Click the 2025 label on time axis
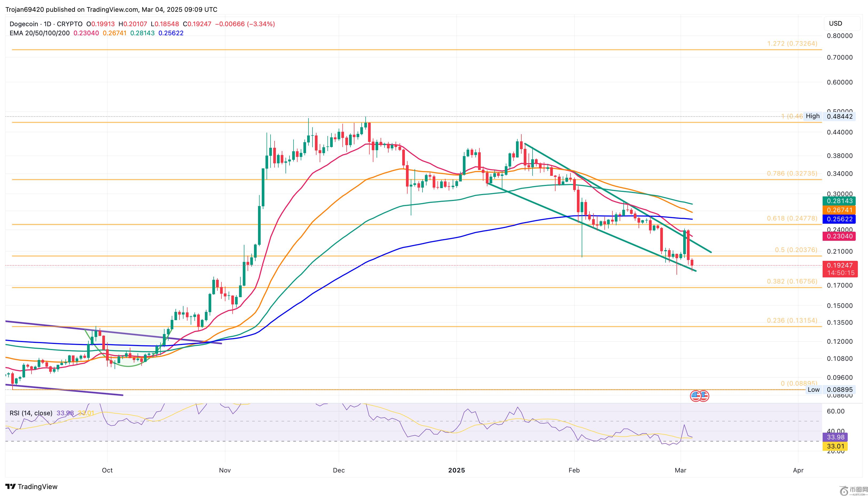The image size is (868, 496). pos(456,470)
